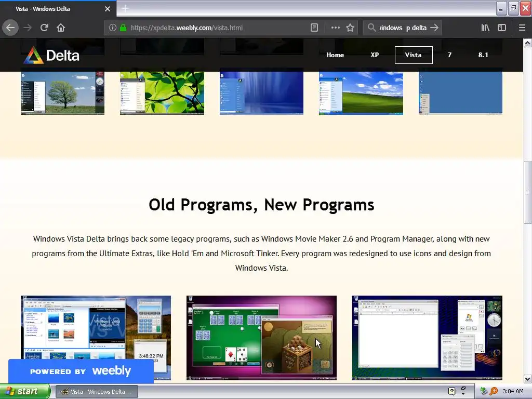Go back to the previous page
This screenshot has width=532, height=399.
tap(10, 28)
